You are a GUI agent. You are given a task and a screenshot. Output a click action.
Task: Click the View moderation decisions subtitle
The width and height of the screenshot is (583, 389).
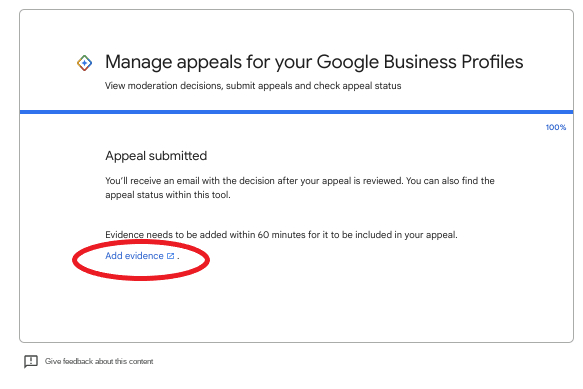(x=253, y=86)
